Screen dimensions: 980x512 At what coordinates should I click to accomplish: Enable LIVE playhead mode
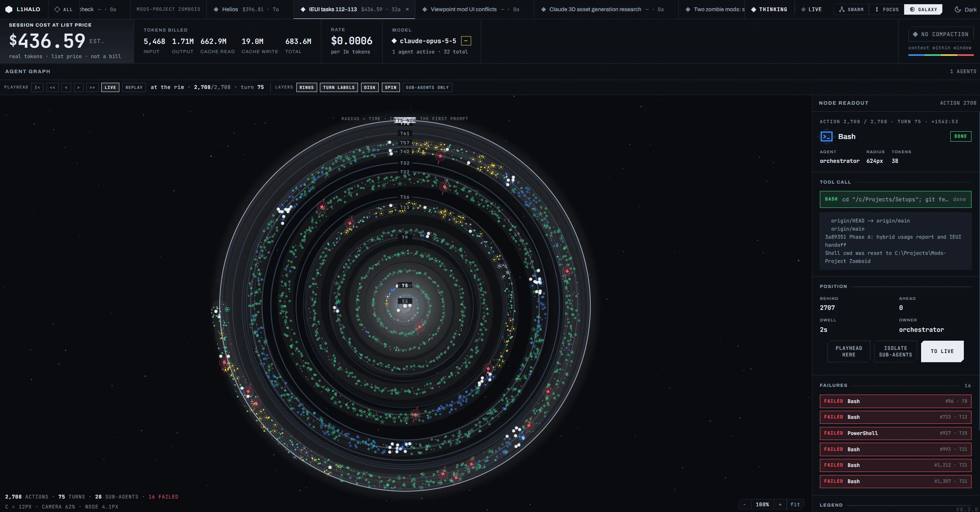110,87
